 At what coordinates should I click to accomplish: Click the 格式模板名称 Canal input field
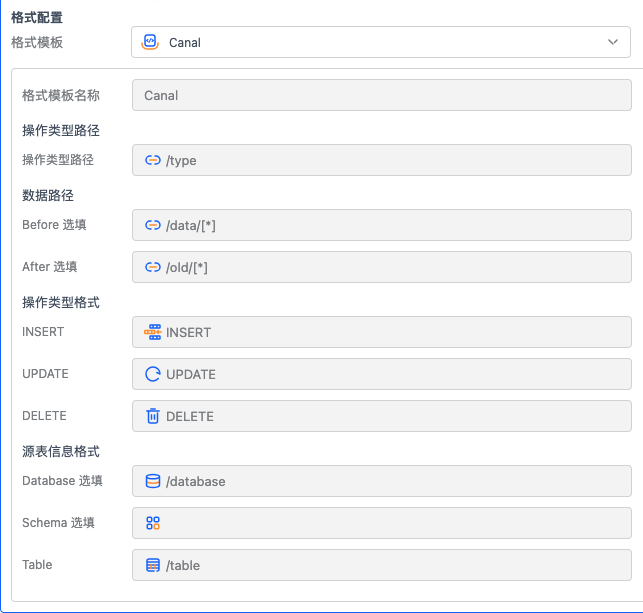381,95
